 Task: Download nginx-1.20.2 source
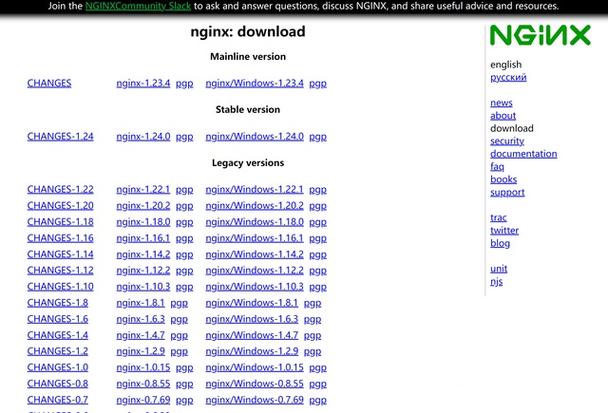click(x=143, y=206)
